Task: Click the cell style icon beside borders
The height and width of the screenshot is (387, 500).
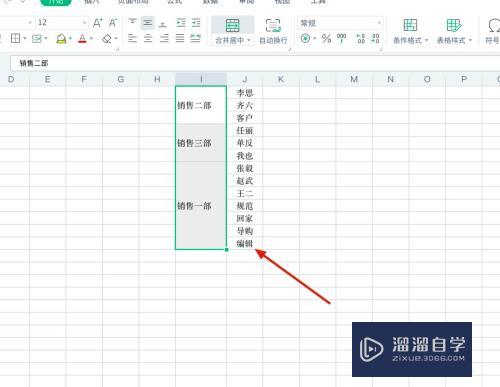Action: point(36,39)
